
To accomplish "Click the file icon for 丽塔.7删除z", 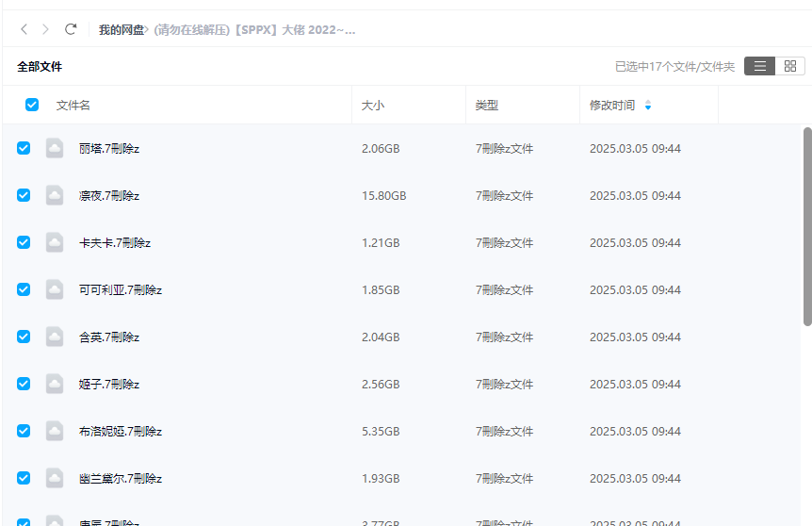I will click(55, 148).
